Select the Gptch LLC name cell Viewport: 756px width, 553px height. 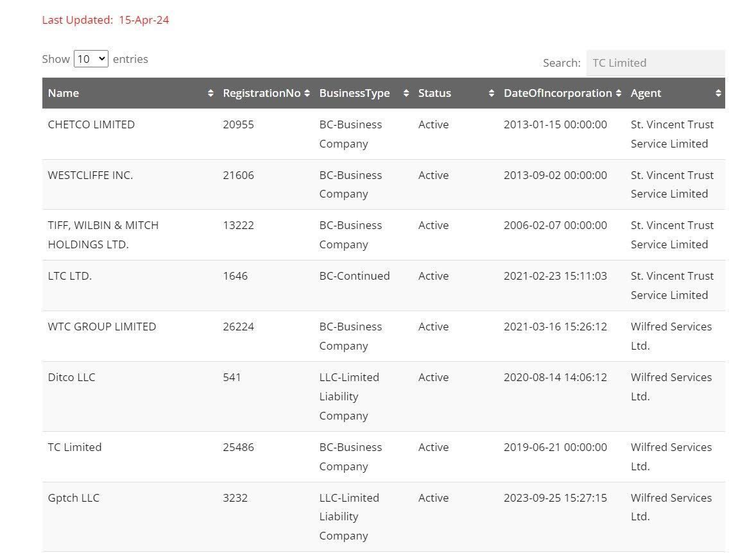pyautogui.click(x=73, y=498)
